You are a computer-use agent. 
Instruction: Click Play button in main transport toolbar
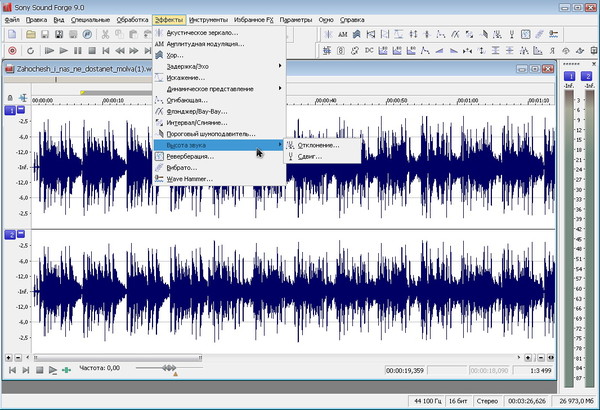click(x=64, y=51)
